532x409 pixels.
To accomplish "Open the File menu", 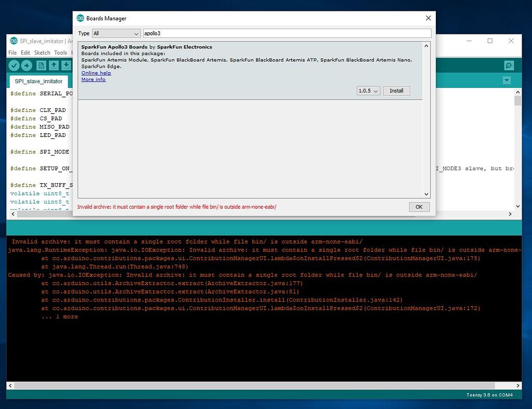I will pos(12,53).
